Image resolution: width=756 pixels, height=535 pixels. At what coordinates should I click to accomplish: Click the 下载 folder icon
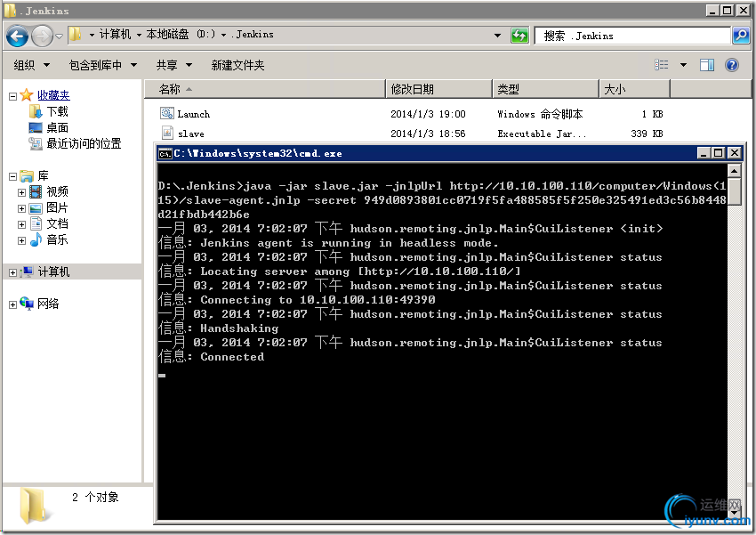coord(36,111)
